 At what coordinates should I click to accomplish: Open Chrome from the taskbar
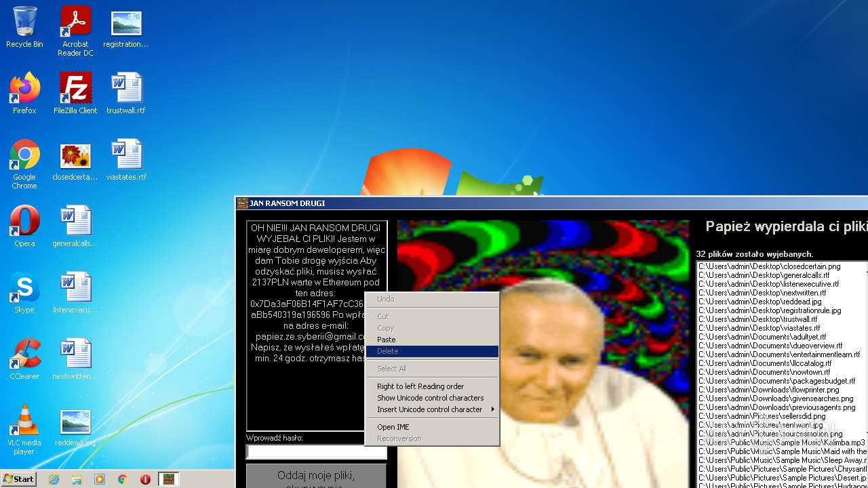click(122, 479)
